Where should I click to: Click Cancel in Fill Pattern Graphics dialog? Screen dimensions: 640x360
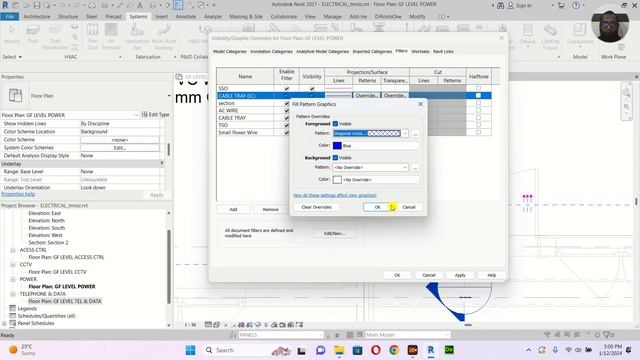[409, 207]
